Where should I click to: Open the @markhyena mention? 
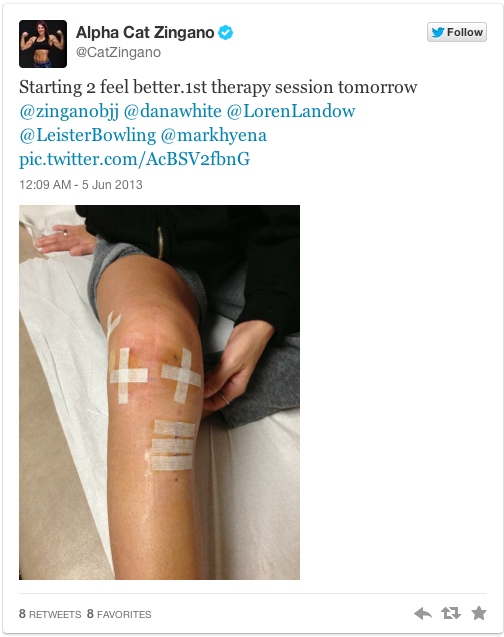click(x=214, y=135)
